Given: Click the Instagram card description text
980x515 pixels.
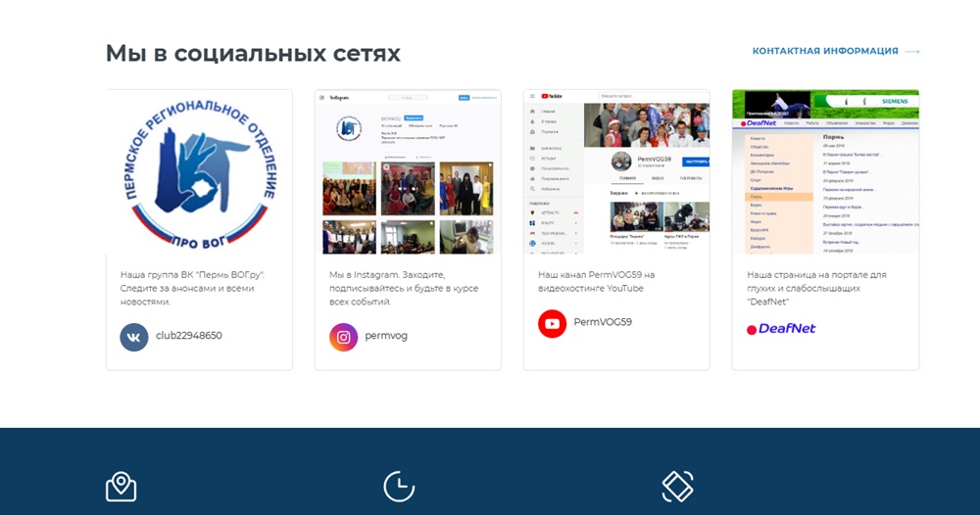Looking at the screenshot, I should tap(404, 288).
